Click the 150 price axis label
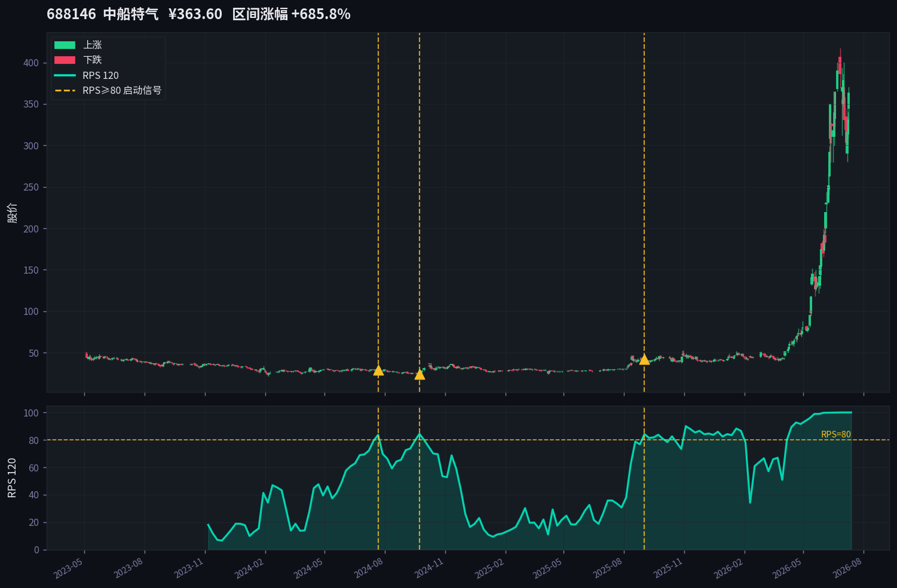Screen dimensions: 897x588 point(31,270)
